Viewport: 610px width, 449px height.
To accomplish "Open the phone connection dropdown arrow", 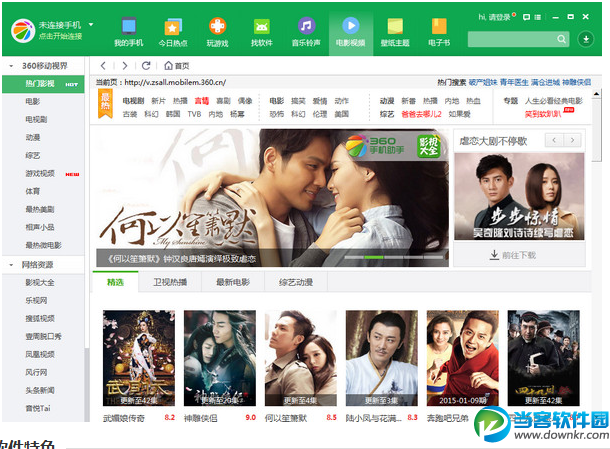I will 91,25.
